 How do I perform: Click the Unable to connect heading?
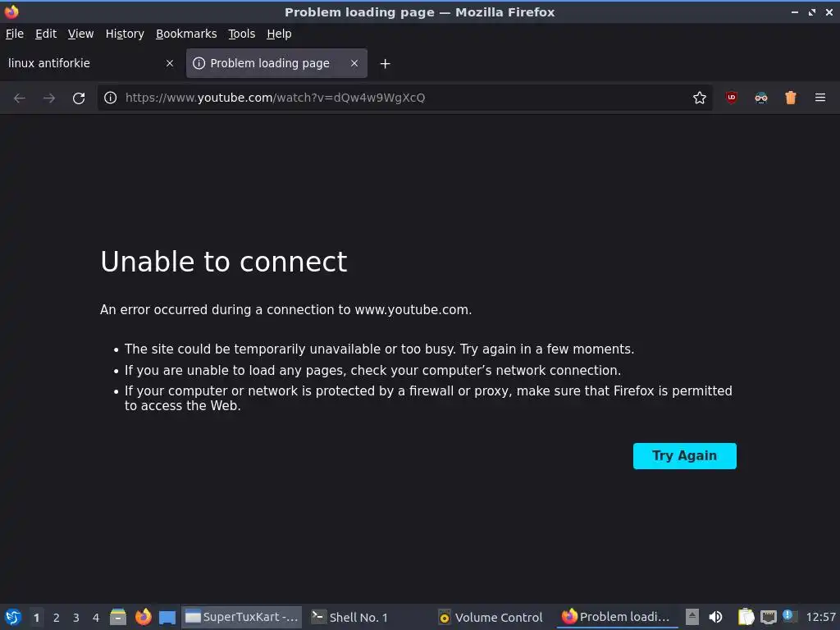223,262
